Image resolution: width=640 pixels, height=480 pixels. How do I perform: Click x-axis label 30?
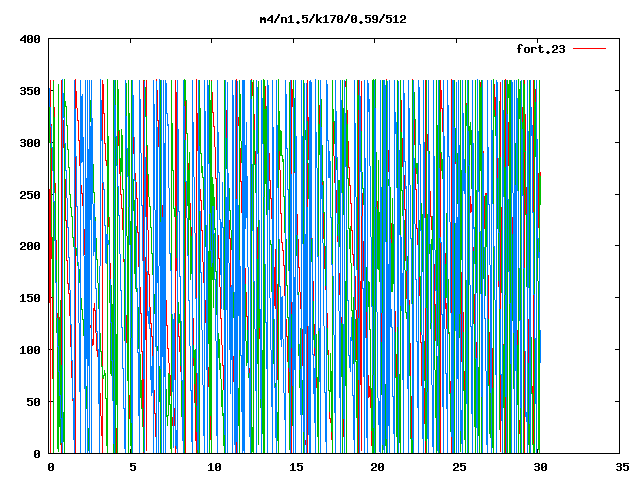540,467
